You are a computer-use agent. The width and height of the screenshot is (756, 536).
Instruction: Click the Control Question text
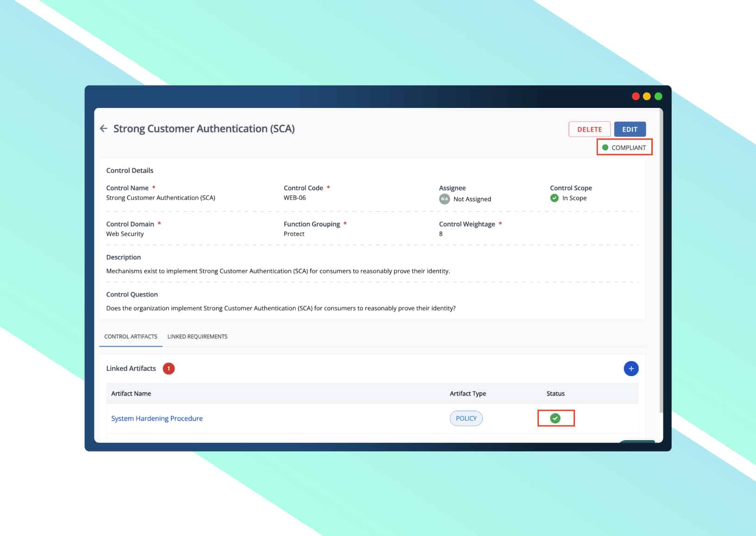click(281, 308)
